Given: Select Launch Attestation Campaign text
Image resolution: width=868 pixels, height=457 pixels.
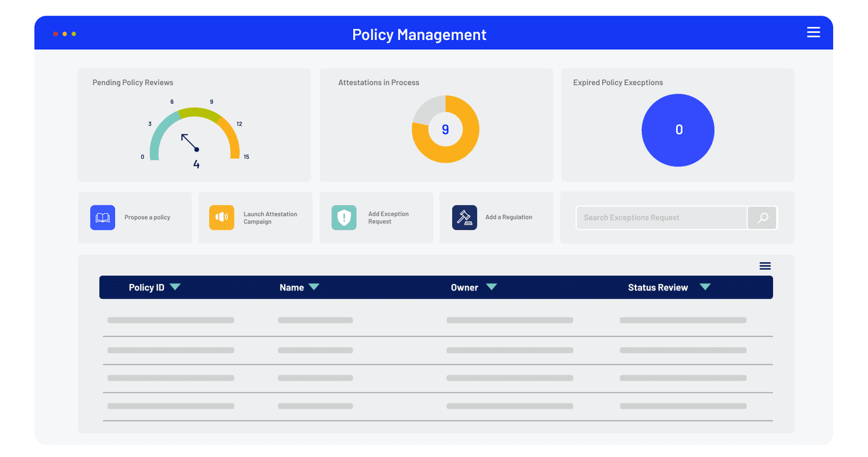Looking at the screenshot, I should pyautogui.click(x=270, y=218).
